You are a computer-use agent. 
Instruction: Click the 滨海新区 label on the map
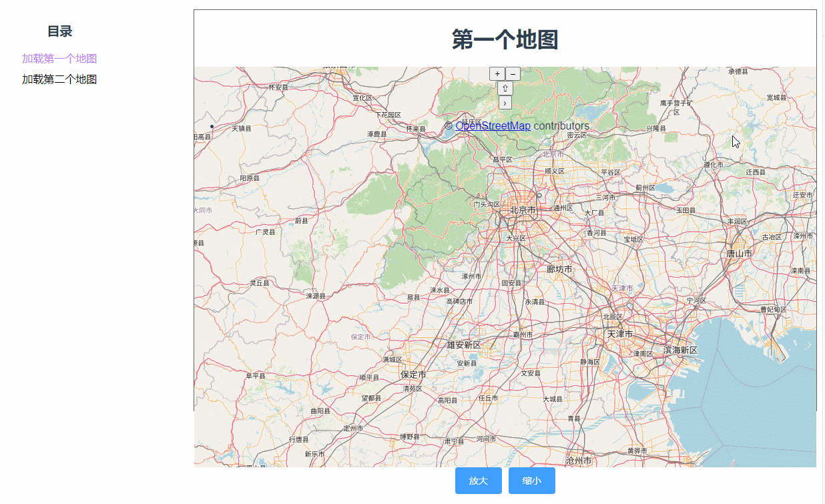680,350
